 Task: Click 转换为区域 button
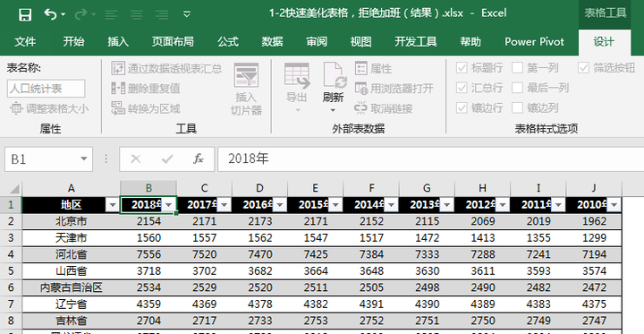146,108
